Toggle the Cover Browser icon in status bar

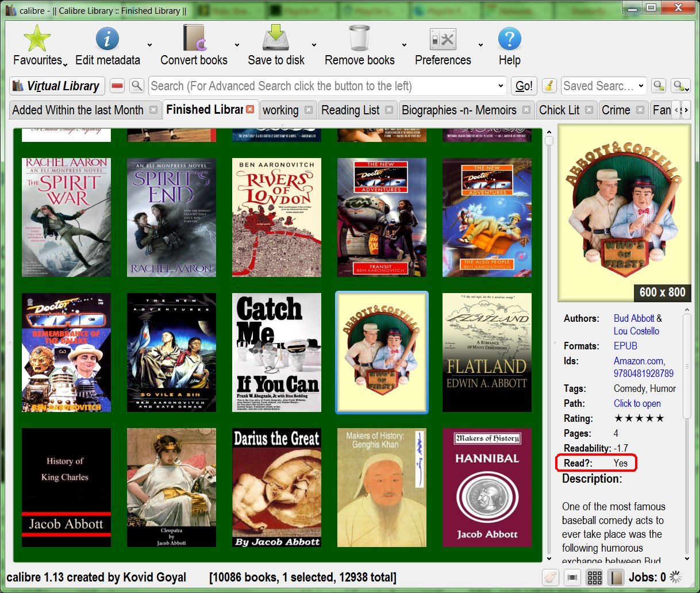point(572,577)
